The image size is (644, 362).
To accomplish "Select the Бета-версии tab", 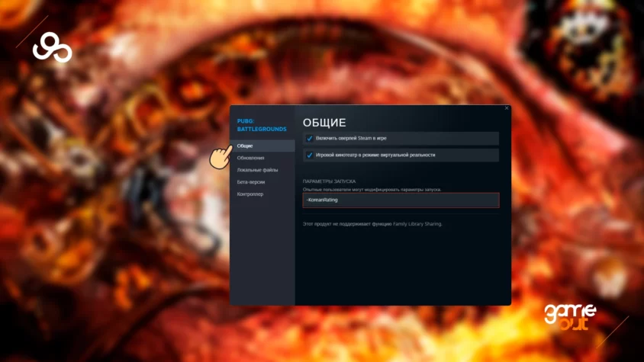I will [250, 182].
